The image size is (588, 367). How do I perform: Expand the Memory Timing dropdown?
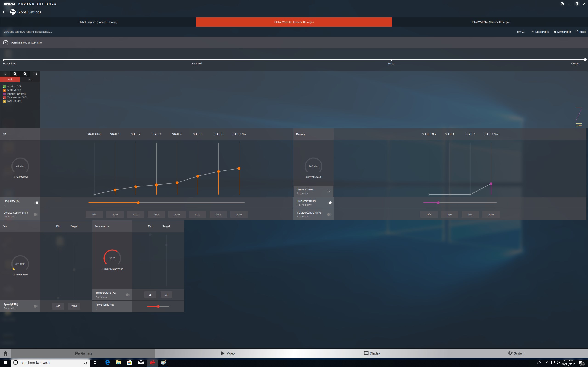tap(329, 191)
